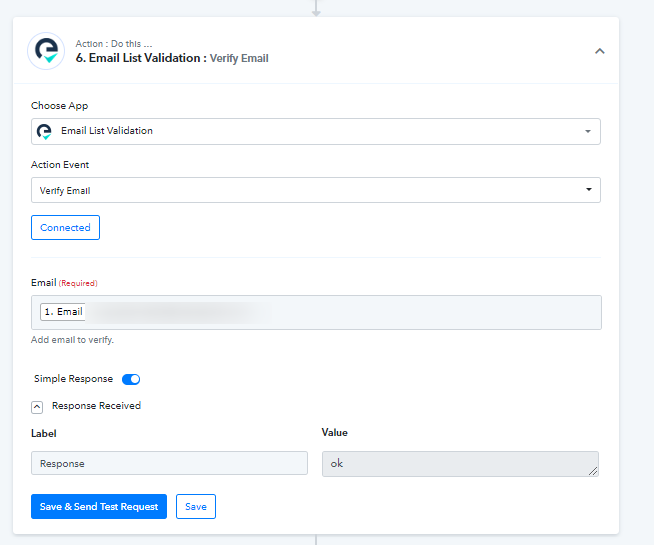Viewport: 654px width, 545px height.
Task: Click the Email required input field
Action: click(x=316, y=313)
